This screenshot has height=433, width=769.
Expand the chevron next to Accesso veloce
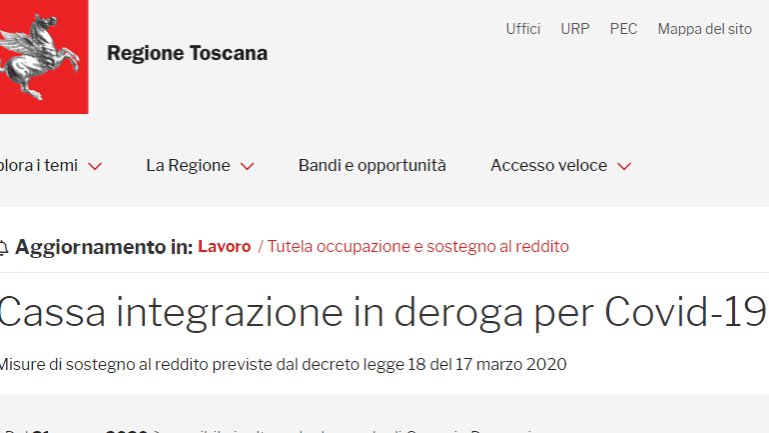pyautogui.click(x=624, y=167)
